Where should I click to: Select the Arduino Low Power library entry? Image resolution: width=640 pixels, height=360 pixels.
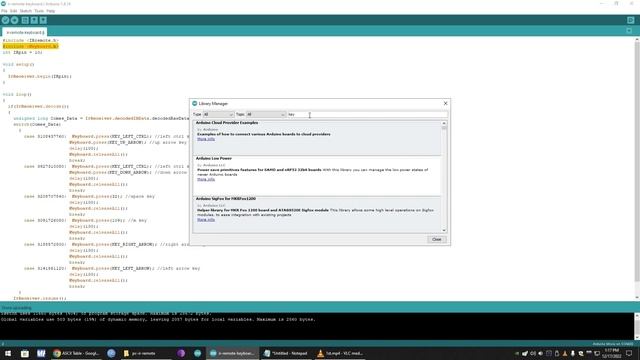tap(317, 176)
